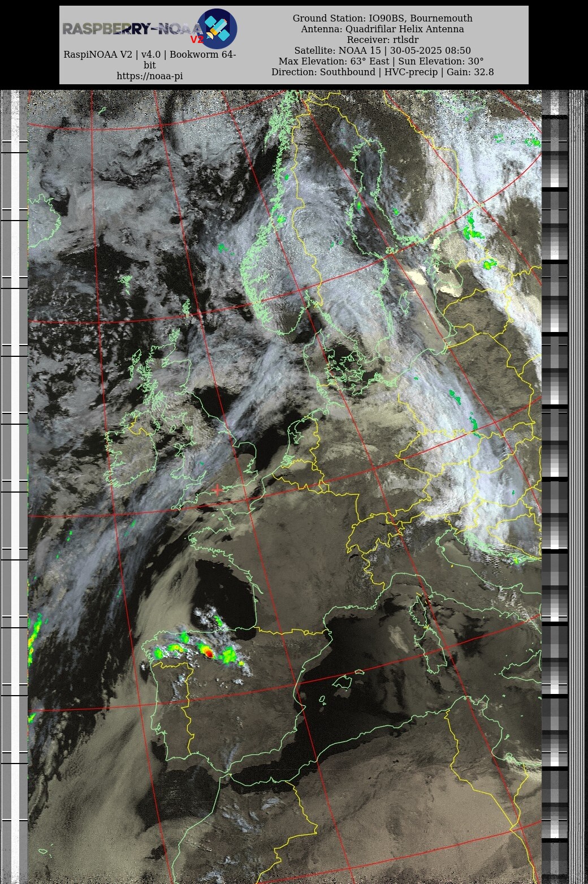The height and width of the screenshot is (884, 588).
Task: Click the satellite image map area
Action: tap(284, 486)
